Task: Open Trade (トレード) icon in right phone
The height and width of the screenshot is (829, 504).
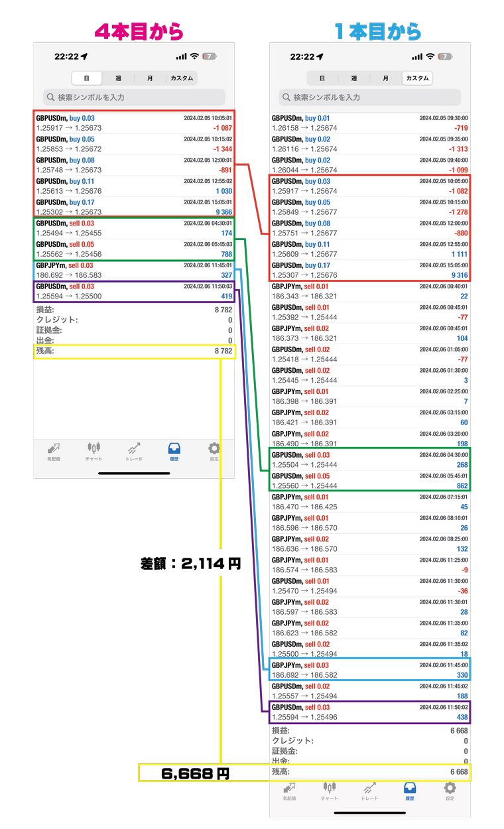Action: [x=370, y=791]
